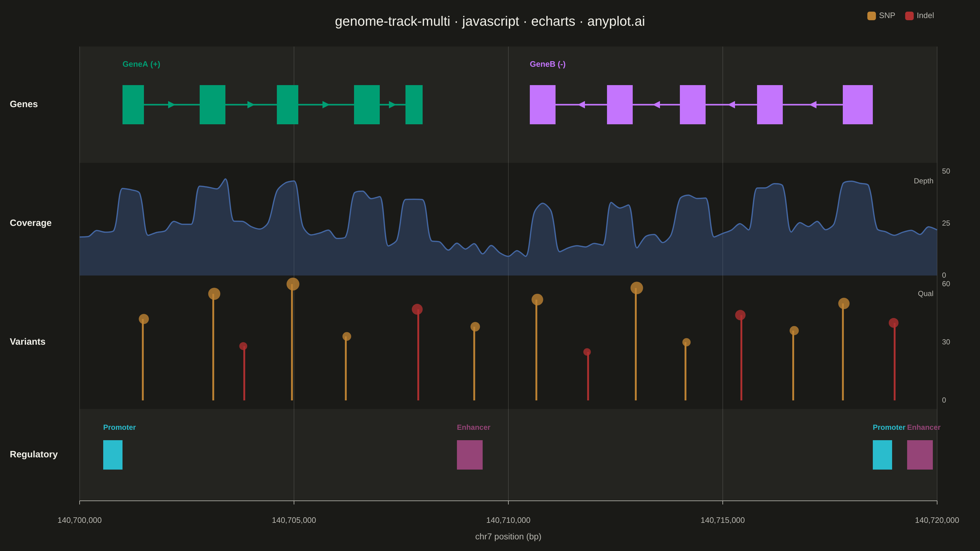Click the 140,710,000 axis tick label
980x551 pixels.
pos(508,520)
